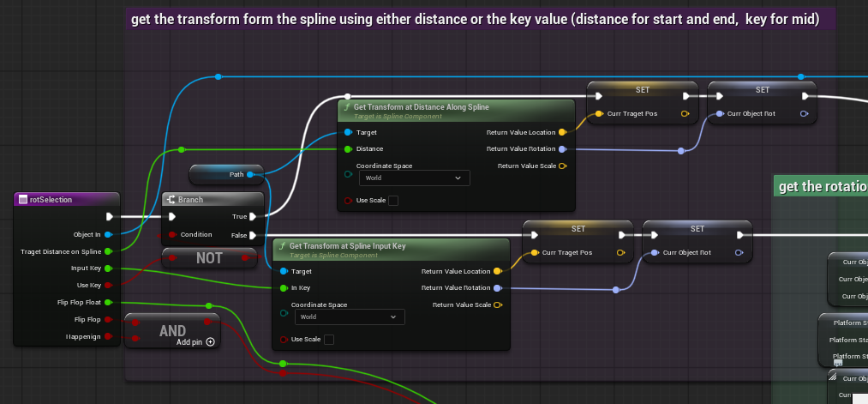
Task: Click the Branch node True output pin
Action: (x=252, y=217)
